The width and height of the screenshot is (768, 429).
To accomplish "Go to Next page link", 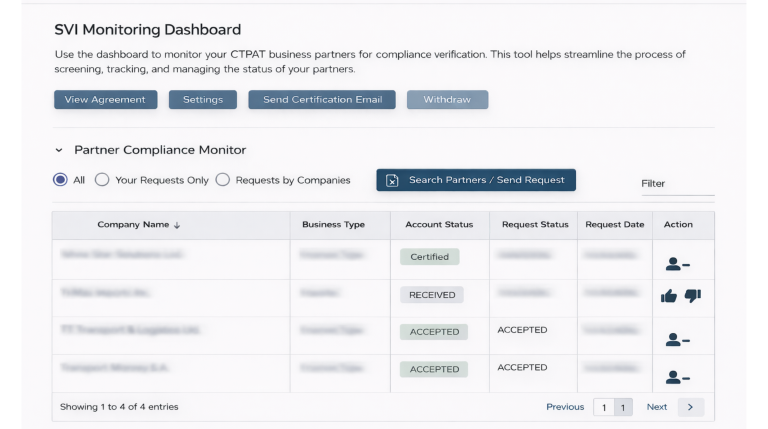I will (657, 407).
